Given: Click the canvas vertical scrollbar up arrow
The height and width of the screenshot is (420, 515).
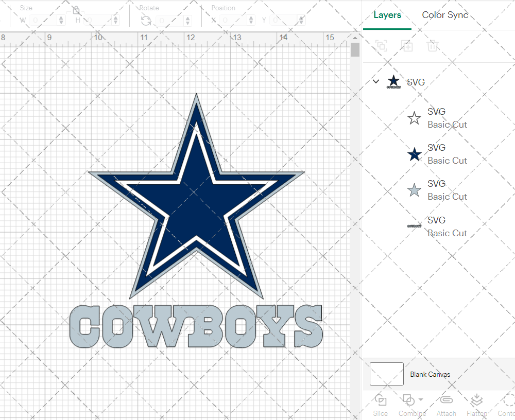Looking at the screenshot, I should [x=355, y=38].
